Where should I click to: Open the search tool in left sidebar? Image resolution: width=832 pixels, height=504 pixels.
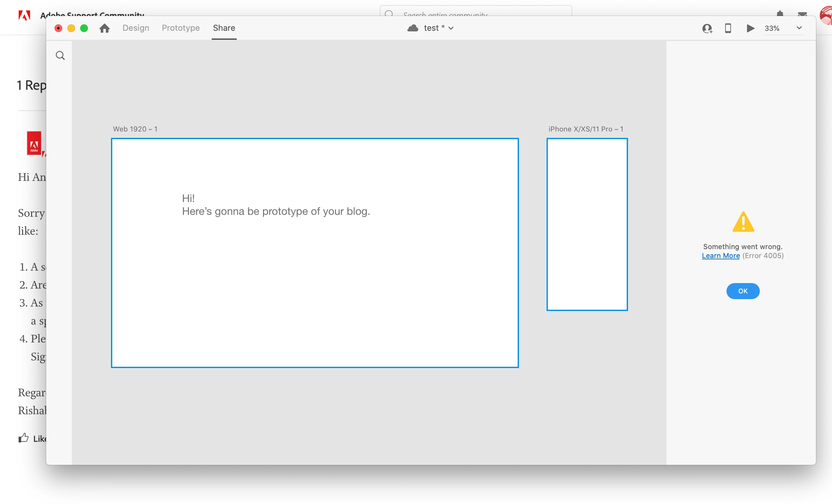pos(60,55)
